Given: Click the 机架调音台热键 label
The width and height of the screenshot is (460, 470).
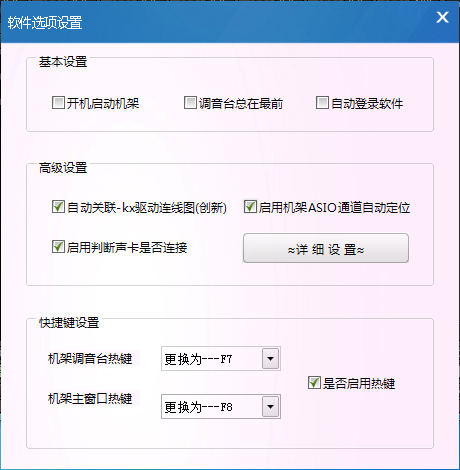Looking at the screenshot, I should (90, 359).
